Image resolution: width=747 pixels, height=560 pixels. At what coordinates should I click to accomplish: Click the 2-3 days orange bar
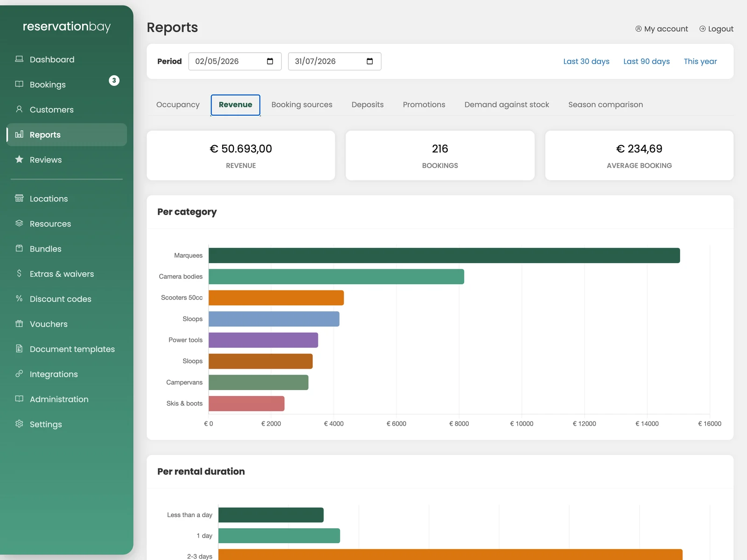(x=451, y=555)
